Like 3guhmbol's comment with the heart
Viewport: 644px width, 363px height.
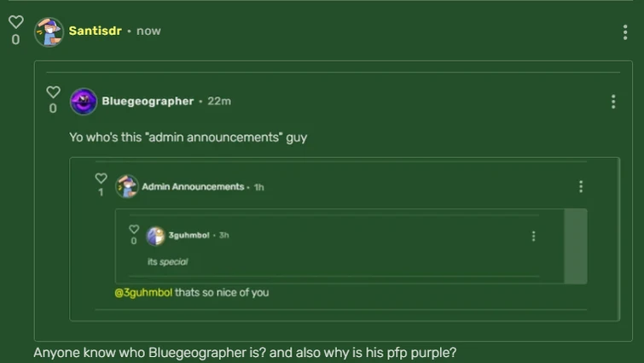[x=134, y=229]
